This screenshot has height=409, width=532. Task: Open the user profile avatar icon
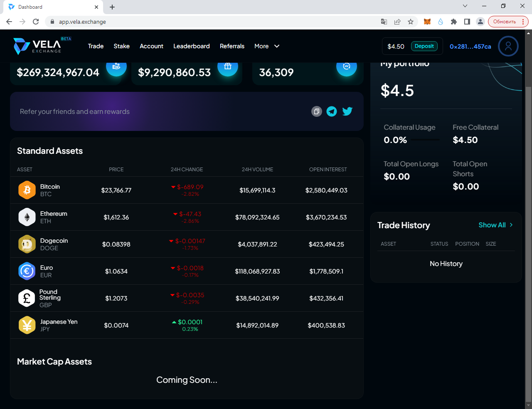(x=508, y=46)
